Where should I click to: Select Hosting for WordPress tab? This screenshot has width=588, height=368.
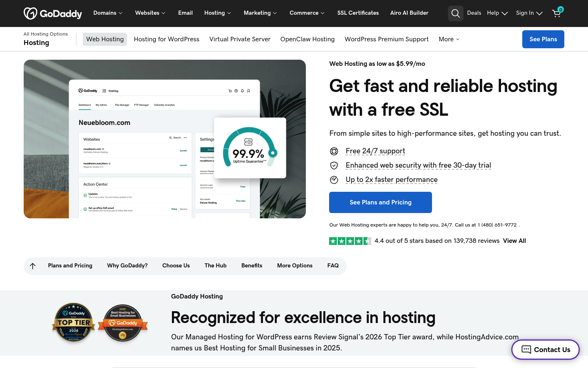pos(167,39)
